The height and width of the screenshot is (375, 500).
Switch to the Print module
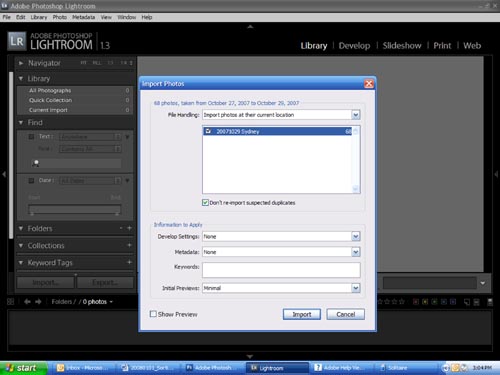442,46
